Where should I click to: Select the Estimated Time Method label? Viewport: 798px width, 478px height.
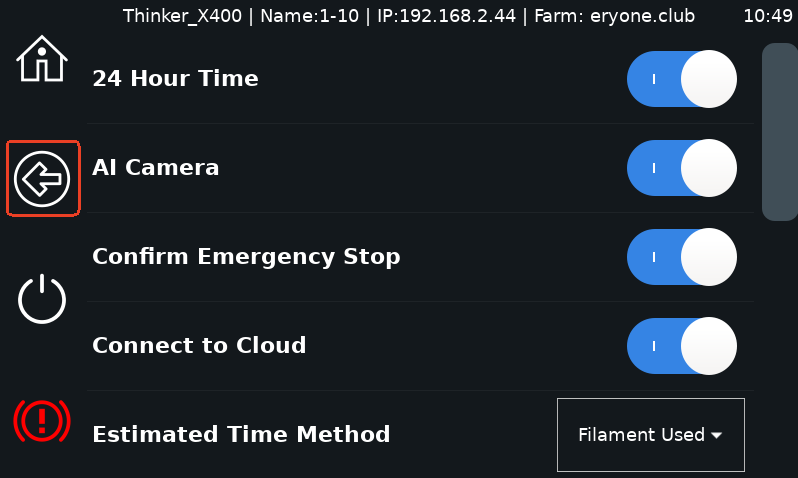click(x=241, y=435)
